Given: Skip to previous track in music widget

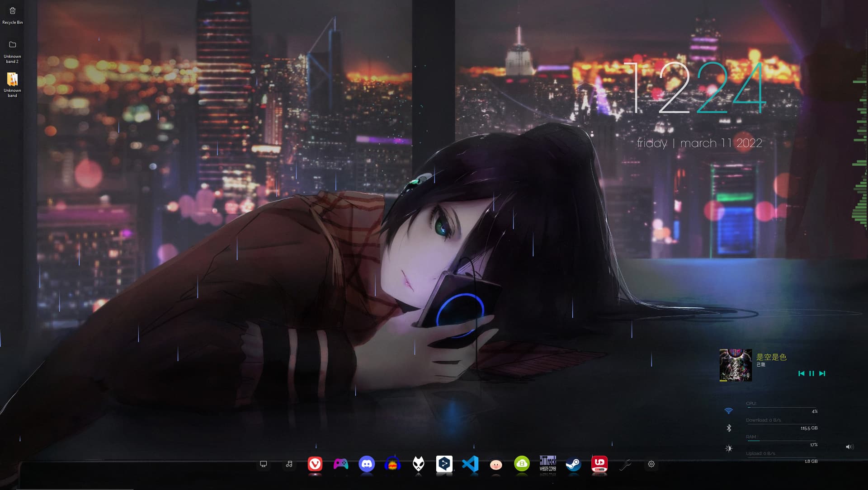Looking at the screenshot, I should coord(802,373).
